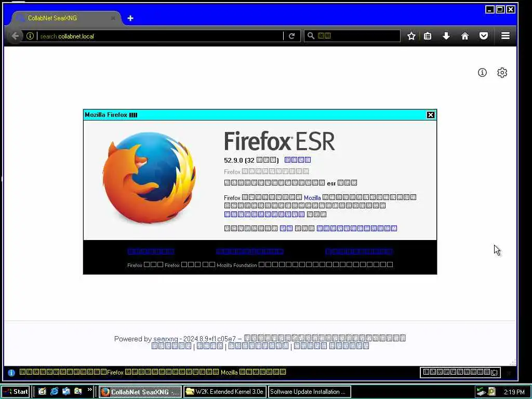532x399 pixels.
Task: Close the Mozilla Firefox about dialog
Action: [x=431, y=115]
